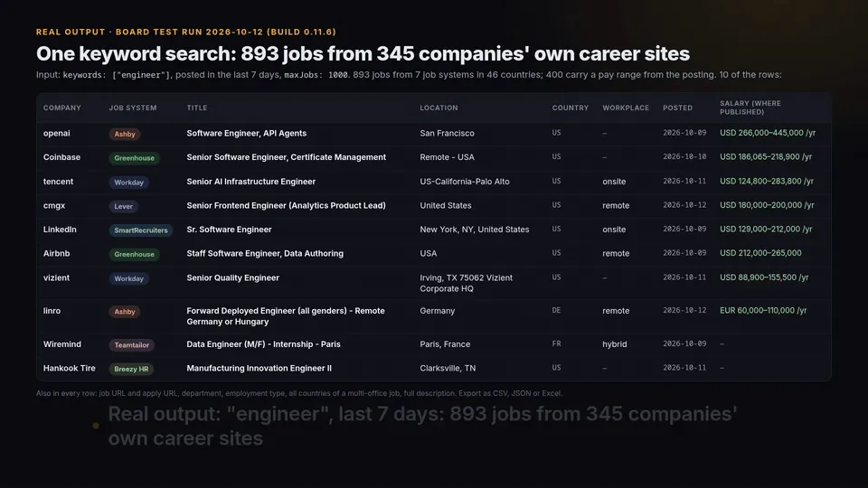Click the Ashby badge in openai row

coord(125,134)
